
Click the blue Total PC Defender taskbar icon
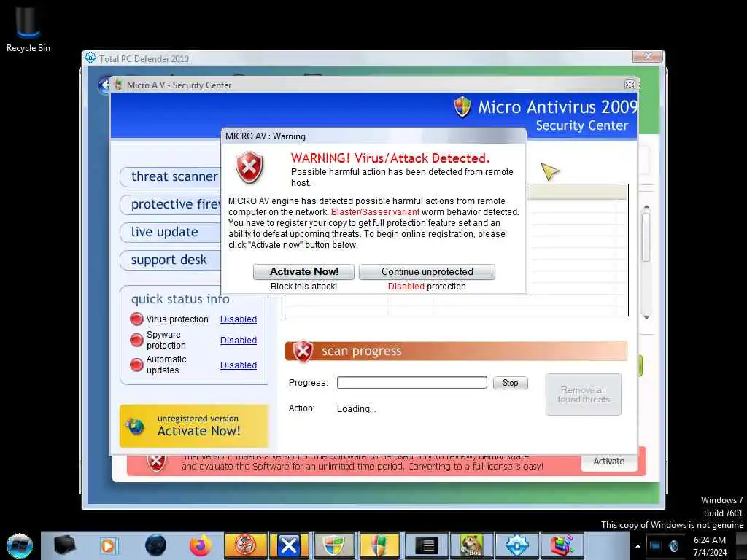516,545
